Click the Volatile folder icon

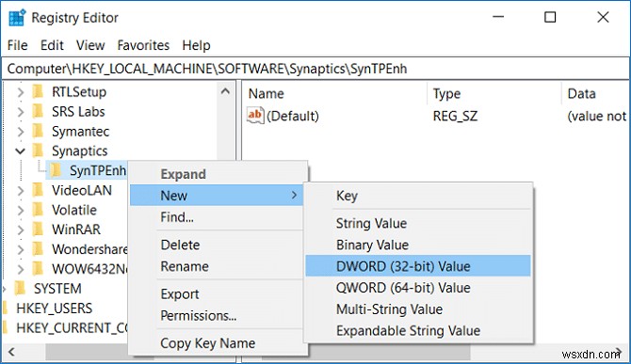38,210
